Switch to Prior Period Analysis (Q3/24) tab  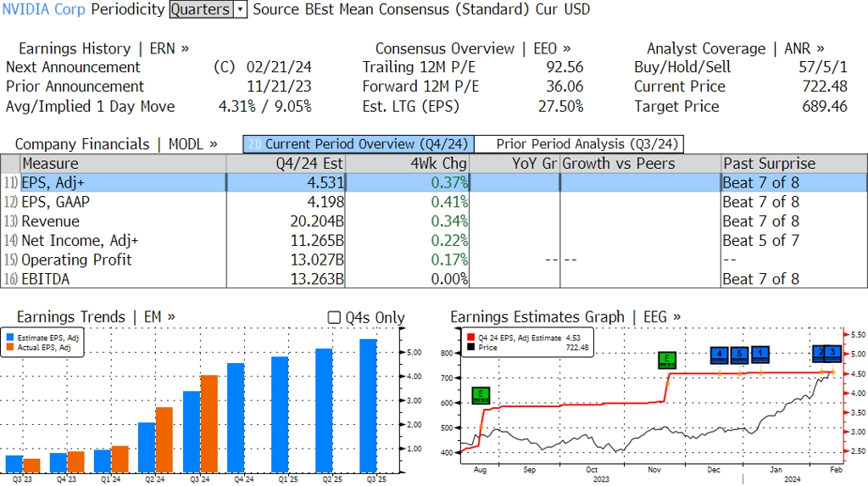(x=579, y=144)
